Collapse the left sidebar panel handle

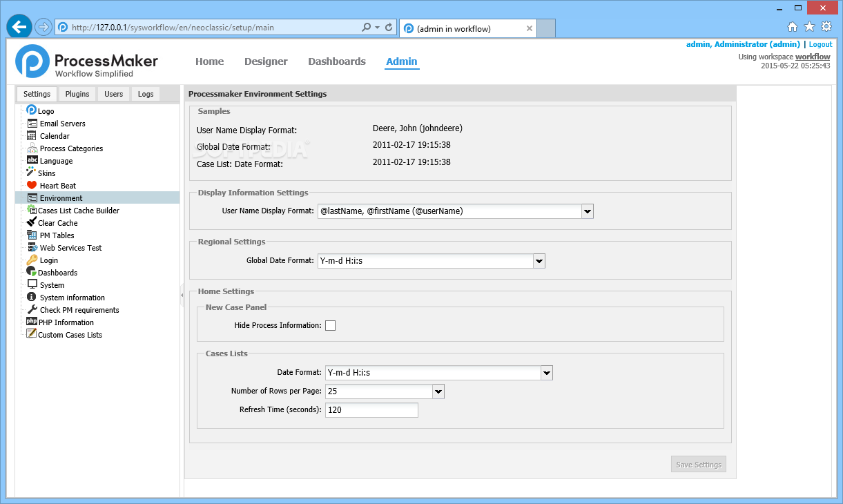[x=182, y=295]
